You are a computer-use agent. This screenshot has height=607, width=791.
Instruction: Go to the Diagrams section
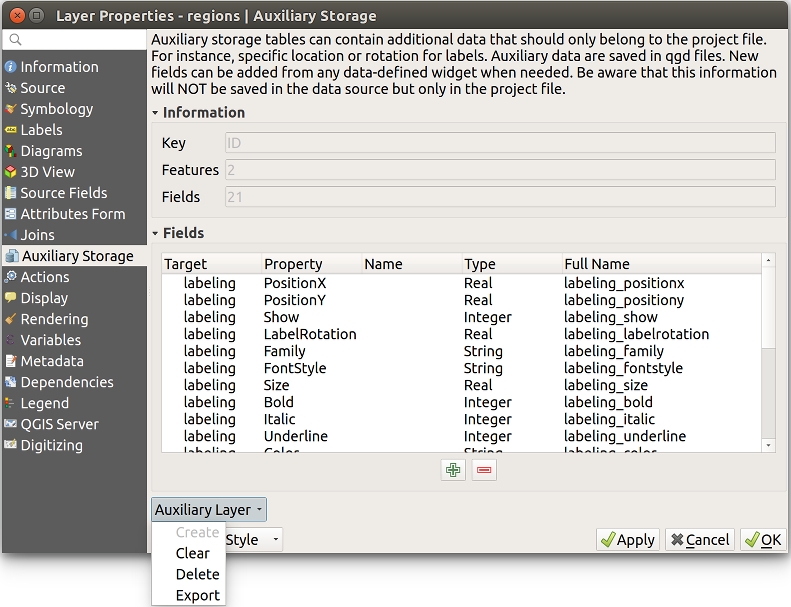tap(51, 151)
